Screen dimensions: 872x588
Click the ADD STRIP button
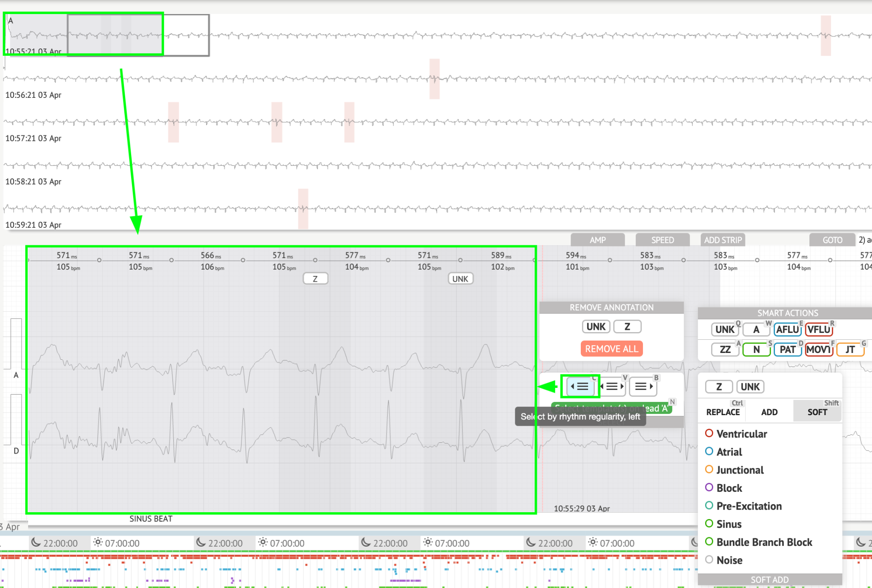pos(723,240)
